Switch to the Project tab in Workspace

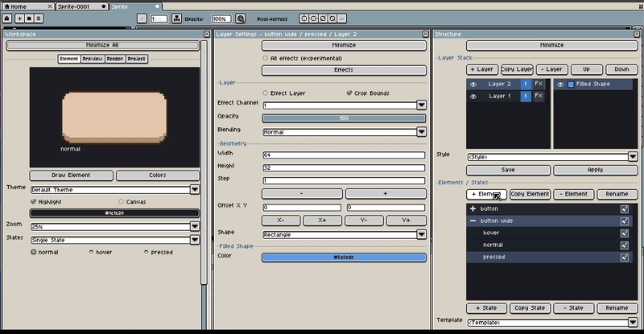point(137,59)
